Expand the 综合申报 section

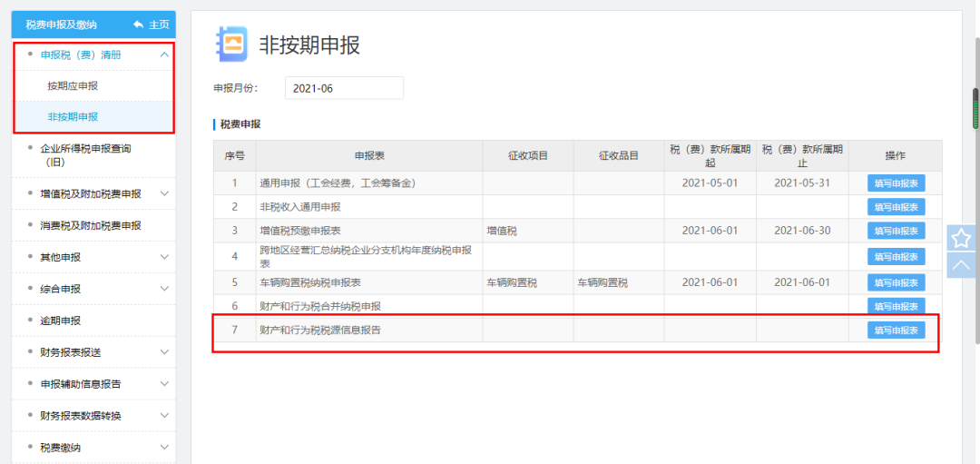[164, 289]
